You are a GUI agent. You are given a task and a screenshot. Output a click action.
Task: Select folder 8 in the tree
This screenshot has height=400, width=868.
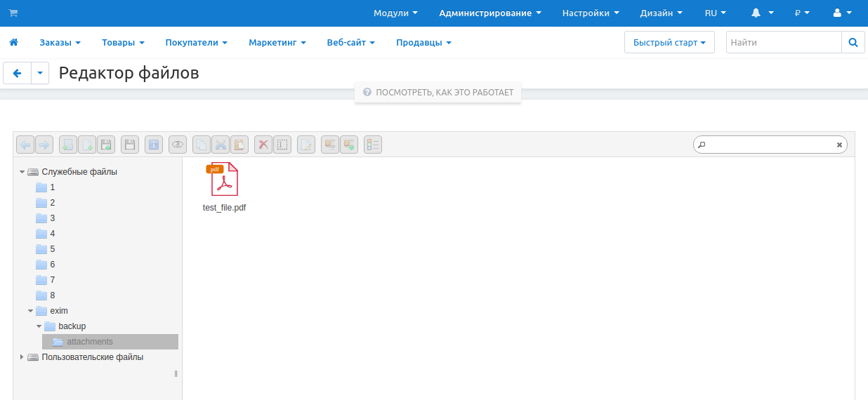[x=45, y=295]
